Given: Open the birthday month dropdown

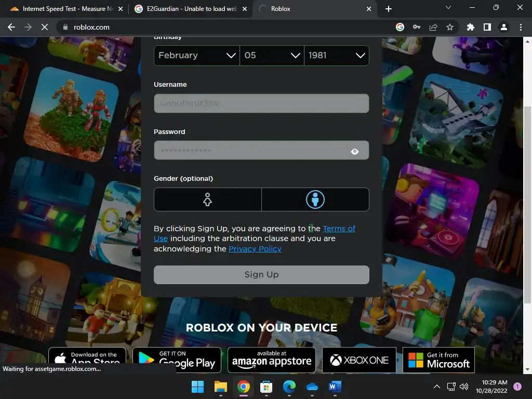Looking at the screenshot, I should point(197,55).
